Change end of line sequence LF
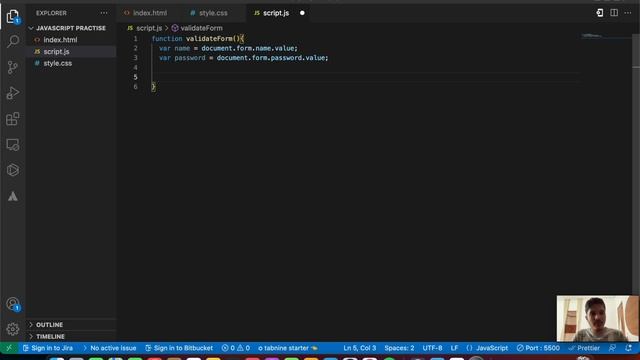 (454, 348)
